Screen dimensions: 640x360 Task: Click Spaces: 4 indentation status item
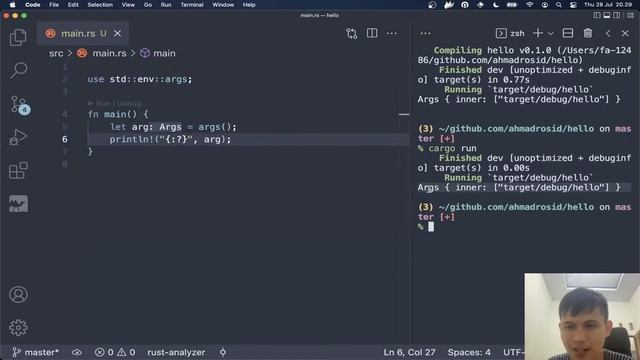coord(469,352)
